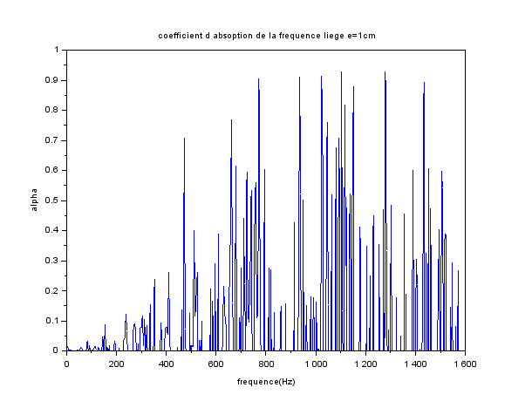Click the 1 600 tick label on x-axis
Screen dimensions: 532x401
coord(465,364)
